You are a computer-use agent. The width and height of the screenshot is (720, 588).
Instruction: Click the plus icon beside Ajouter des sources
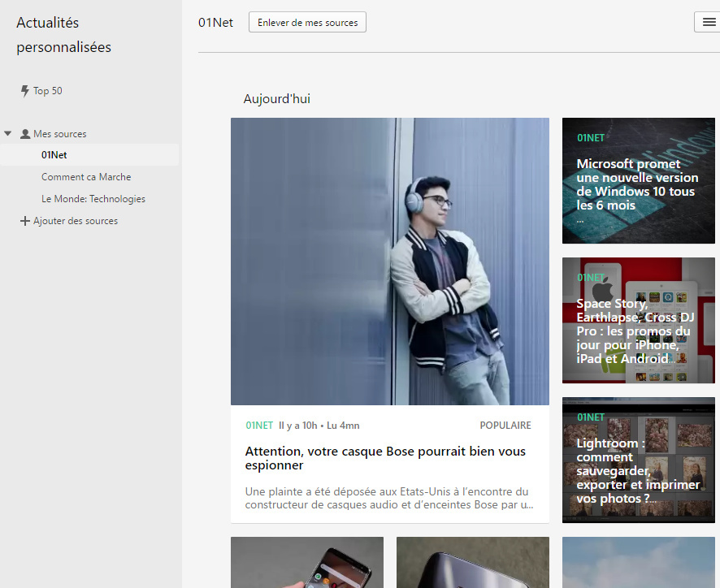point(24,221)
